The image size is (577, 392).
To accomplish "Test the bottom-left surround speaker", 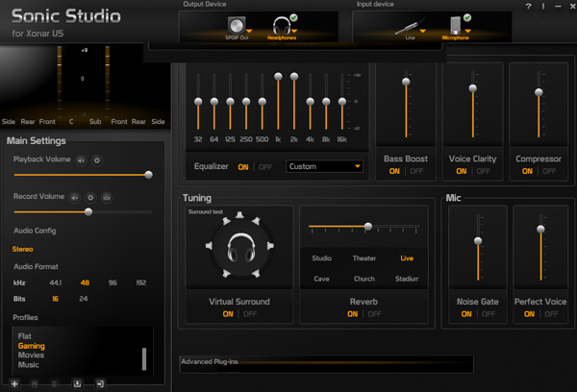I will (226, 273).
